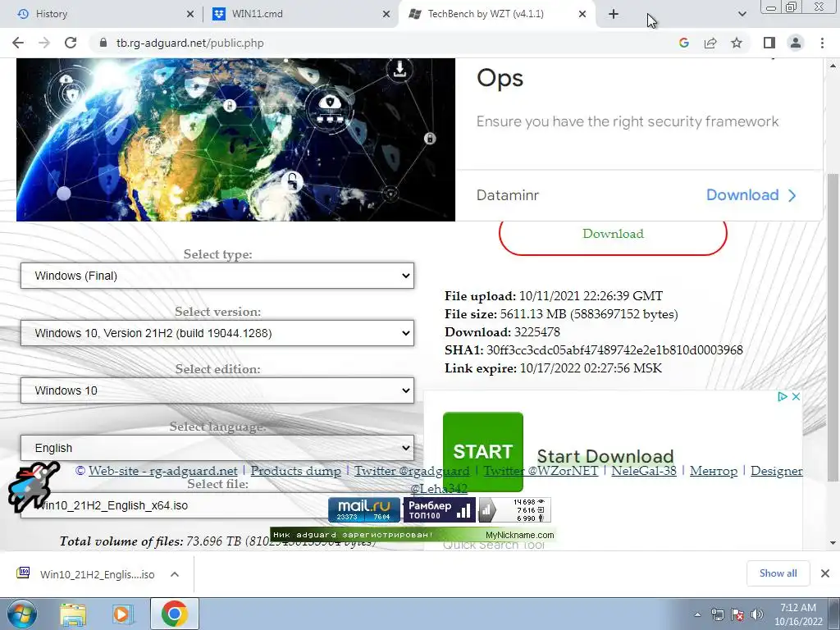Click the statistics counter badge with numbers
Screen dimensions: 840x630
pos(514,510)
